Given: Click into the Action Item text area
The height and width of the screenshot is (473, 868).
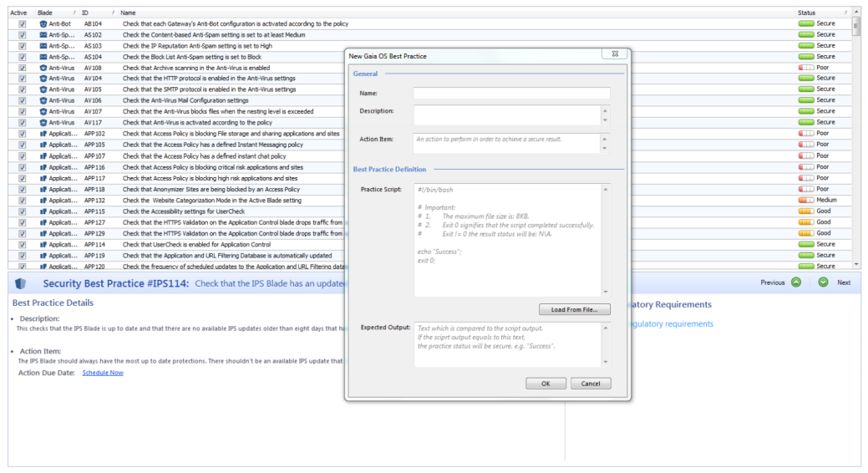Looking at the screenshot, I should tap(507, 144).
